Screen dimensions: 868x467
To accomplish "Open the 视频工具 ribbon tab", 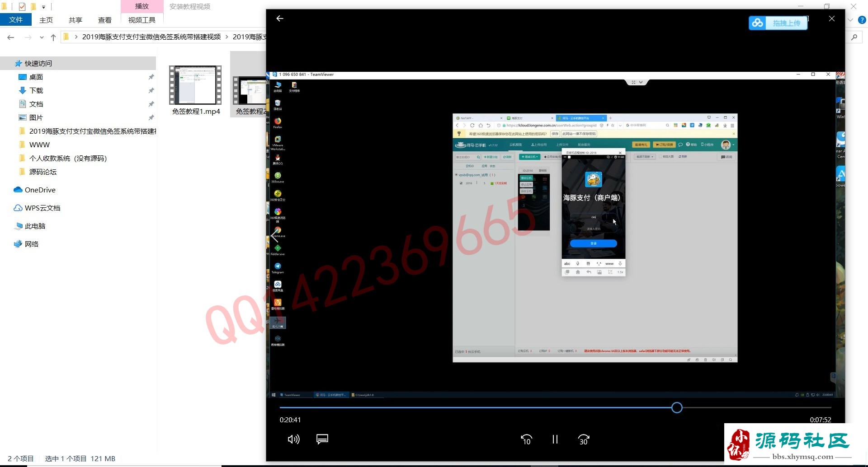I will point(142,20).
